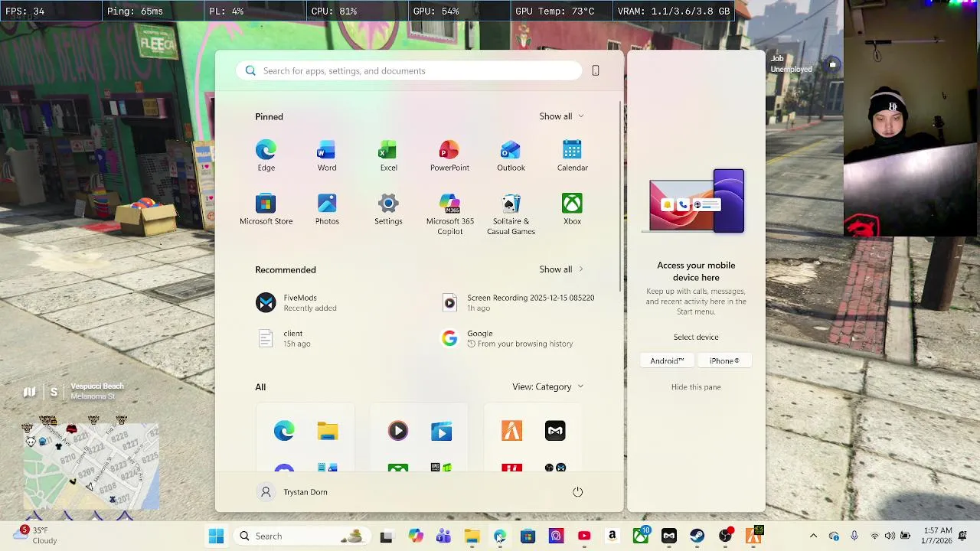Expand Show all for Recommended items
The width and height of the screenshot is (980, 551).
(561, 269)
